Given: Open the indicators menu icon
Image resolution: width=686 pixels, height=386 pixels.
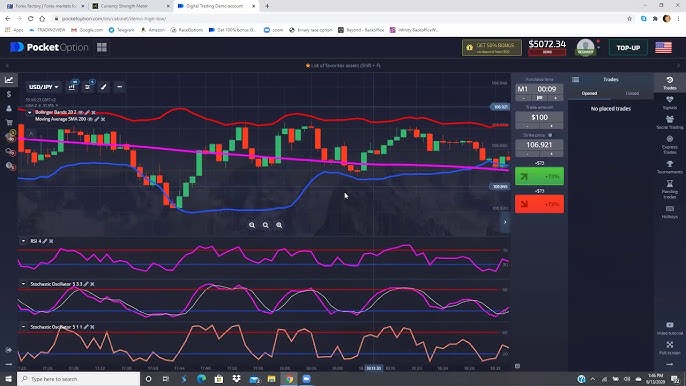Looking at the screenshot, I should coord(88,87).
